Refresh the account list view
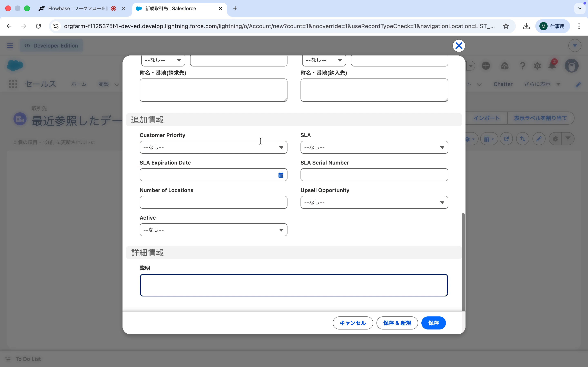Image resolution: width=588 pixels, height=367 pixels. point(506,139)
